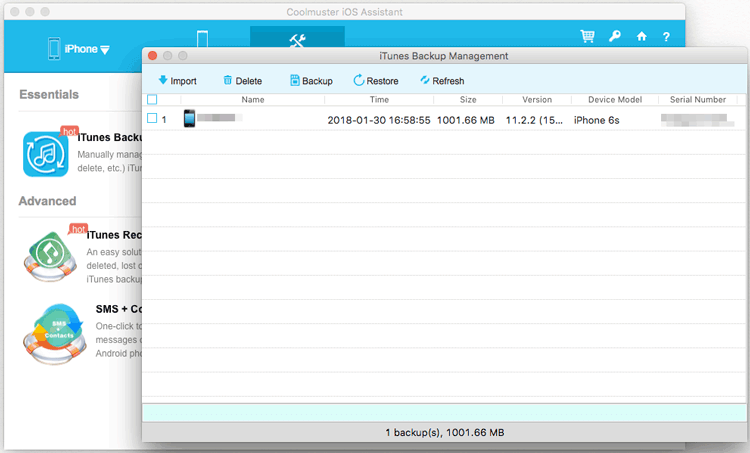Click the Essentials section heading

(x=49, y=94)
